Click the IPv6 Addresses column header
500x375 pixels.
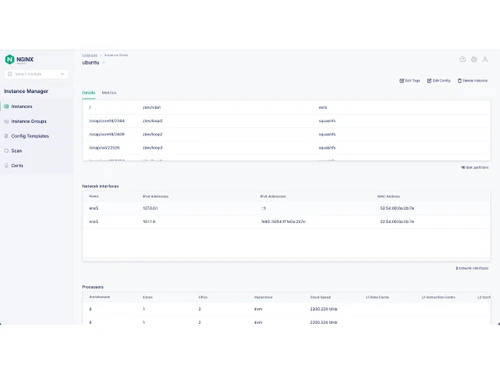273,196
